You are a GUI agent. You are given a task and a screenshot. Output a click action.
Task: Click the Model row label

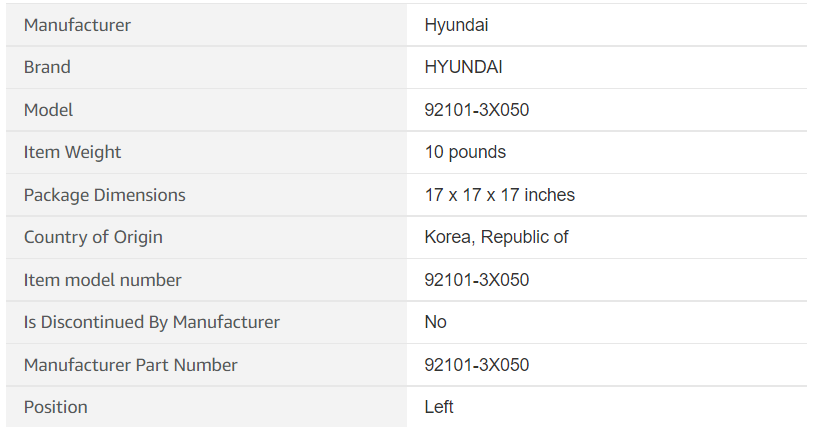[x=49, y=110]
